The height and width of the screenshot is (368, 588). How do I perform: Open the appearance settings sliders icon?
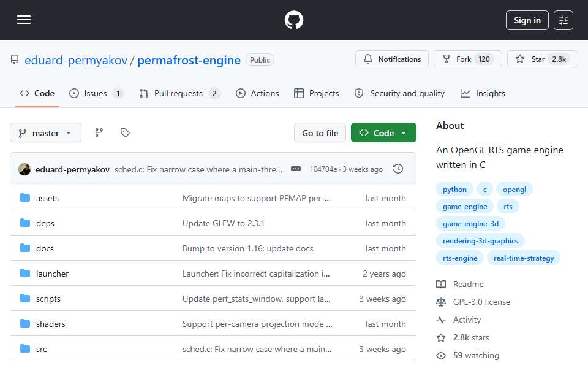coord(563,20)
